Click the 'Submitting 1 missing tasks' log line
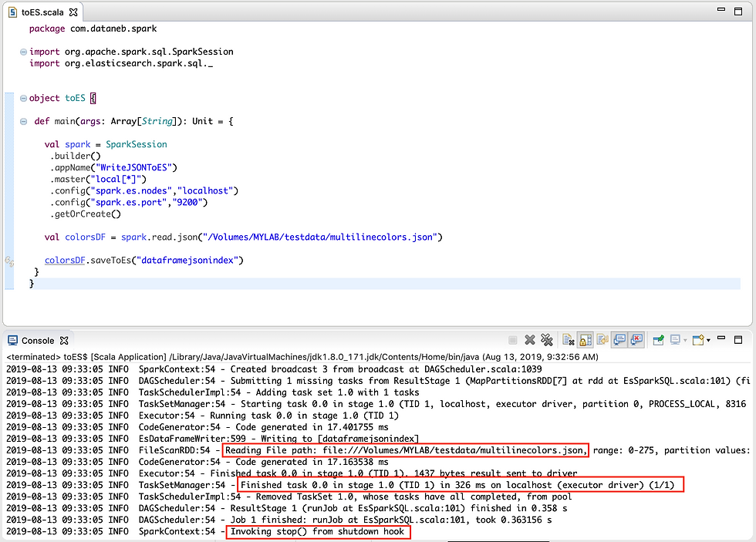This screenshot has width=756, height=542. (378, 381)
